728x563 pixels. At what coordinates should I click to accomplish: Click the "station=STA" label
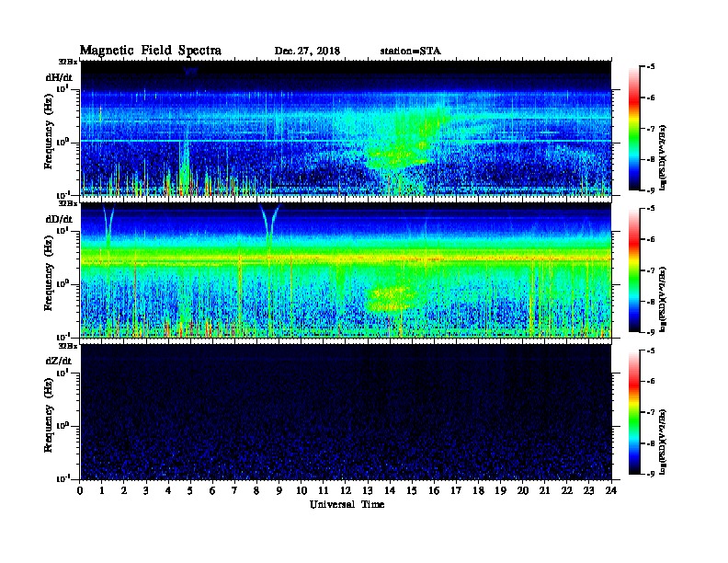(x=411, y=52)
